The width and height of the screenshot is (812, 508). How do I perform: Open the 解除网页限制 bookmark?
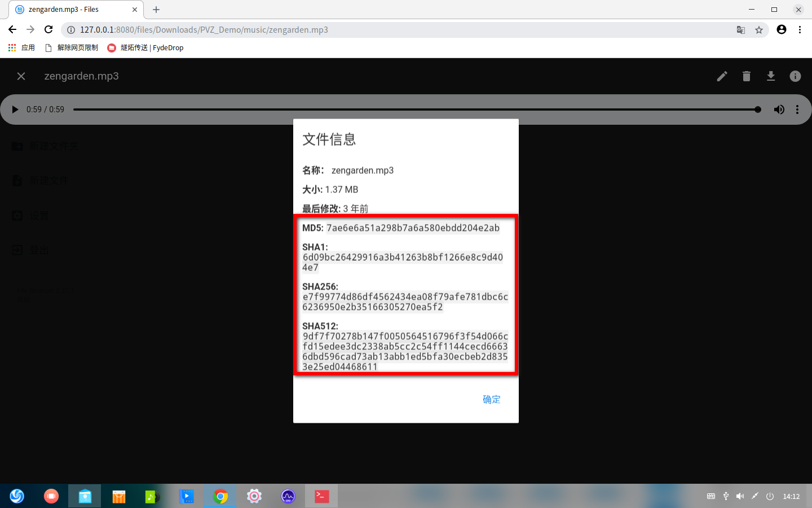72,48
